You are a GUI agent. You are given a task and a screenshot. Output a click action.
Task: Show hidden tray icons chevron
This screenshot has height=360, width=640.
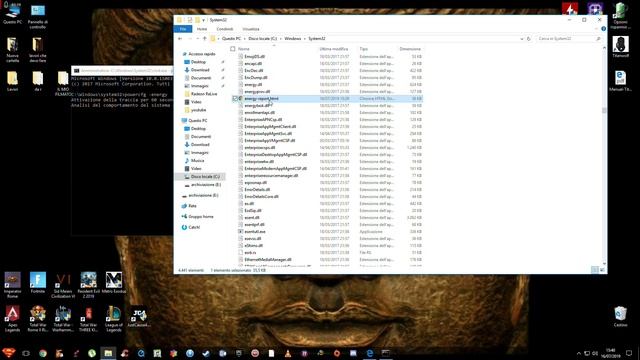[578, 353]
